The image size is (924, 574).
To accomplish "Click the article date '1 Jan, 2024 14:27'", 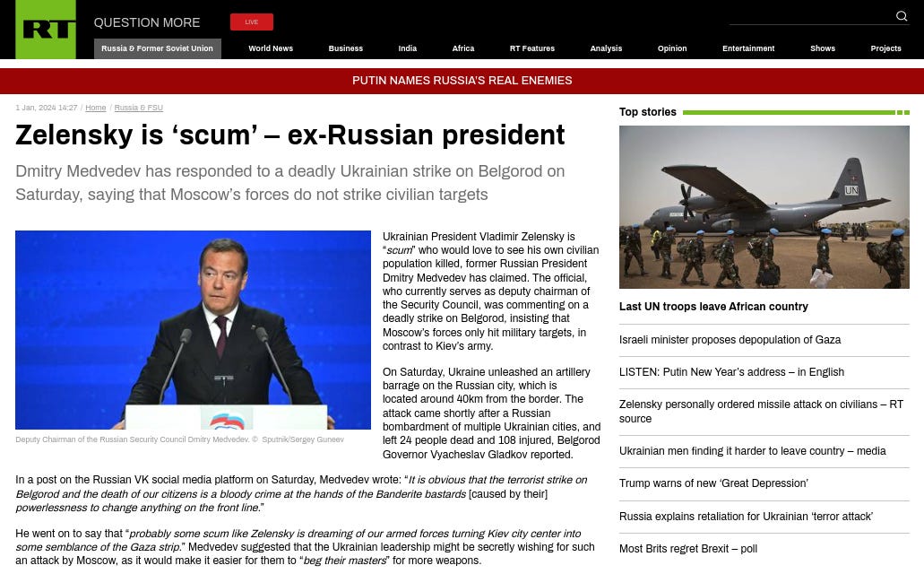I will point(46,108).
